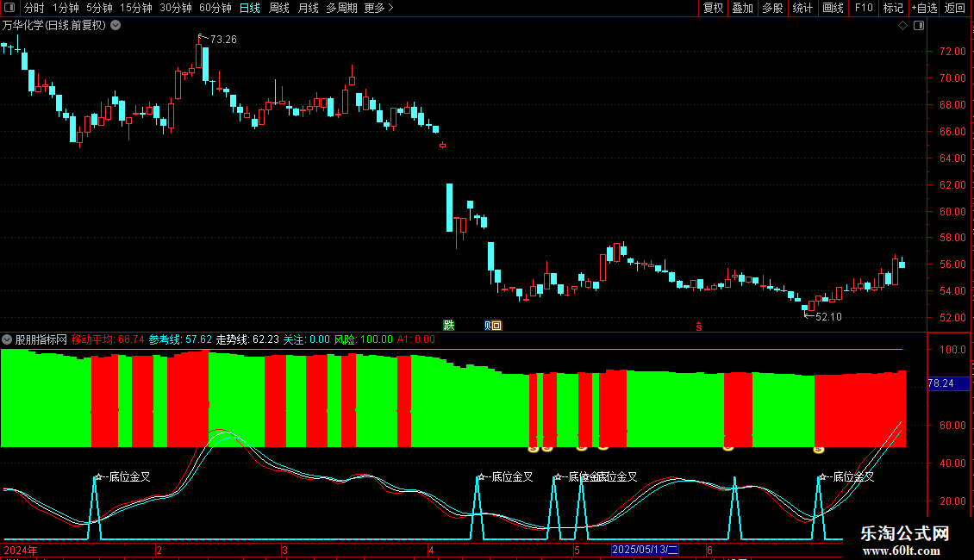
Task: Click the A1: 0.00 legend value
Action: pyautogui.click(x=416, y=339)
